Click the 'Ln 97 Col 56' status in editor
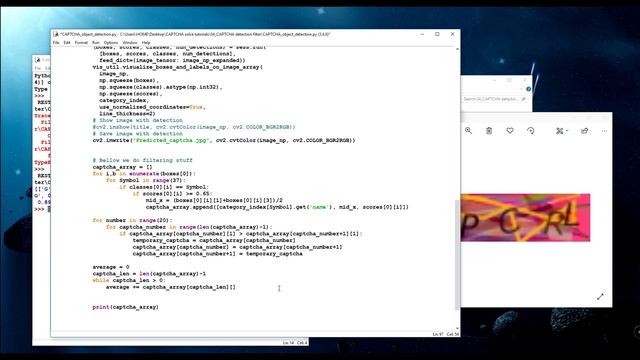640x360 pixels. pyautogui.click(x=446, y=334)
